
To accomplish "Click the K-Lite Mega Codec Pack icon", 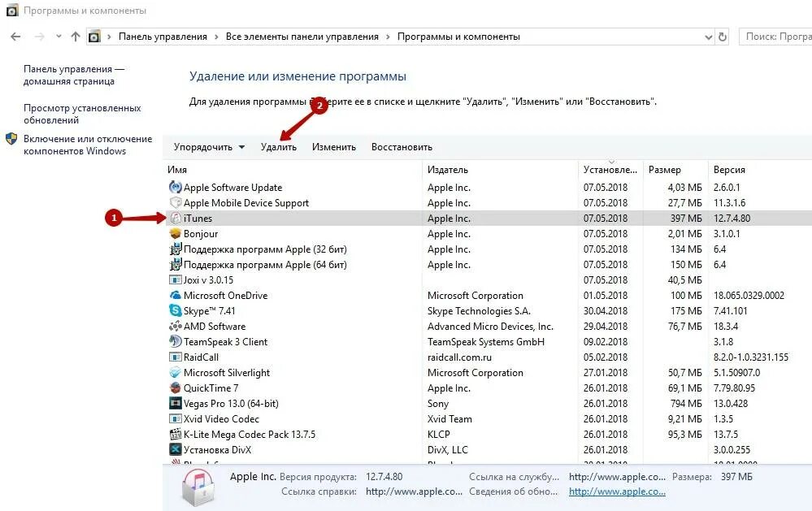I will pos(176,435).
